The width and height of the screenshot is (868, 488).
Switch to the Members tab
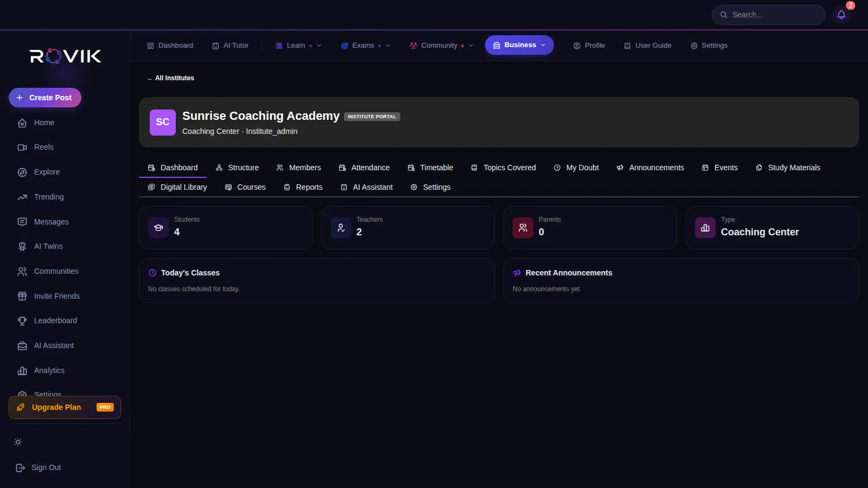click(298, 168)
